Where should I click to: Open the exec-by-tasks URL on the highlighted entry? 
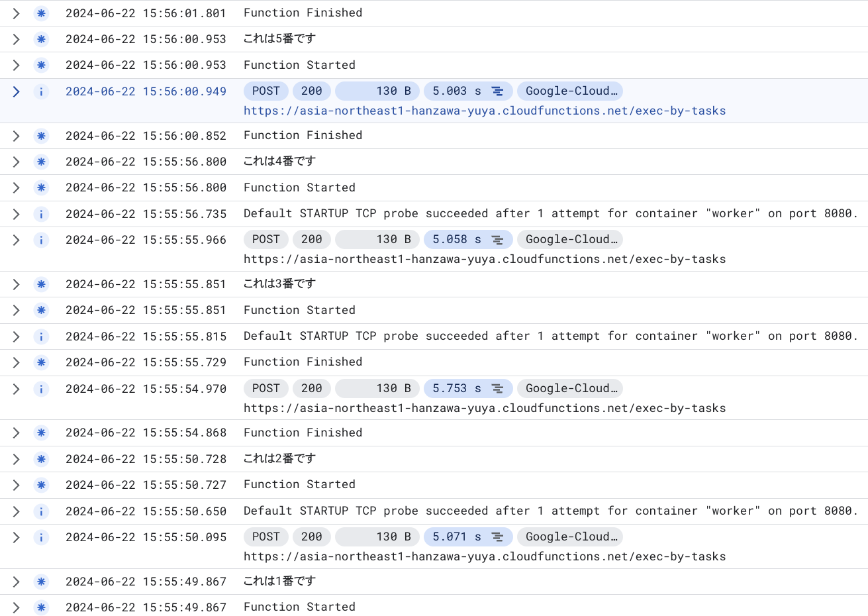pos(485,111)
